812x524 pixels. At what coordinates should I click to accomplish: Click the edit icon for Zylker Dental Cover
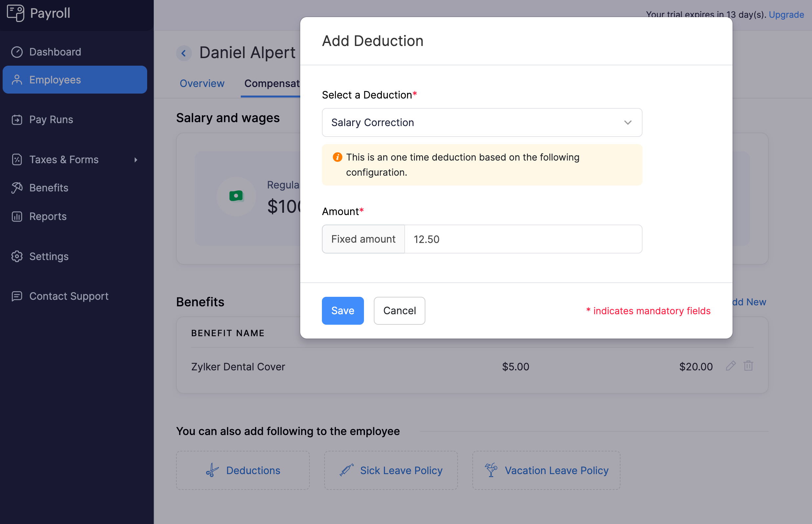click(x=731, y=365)
